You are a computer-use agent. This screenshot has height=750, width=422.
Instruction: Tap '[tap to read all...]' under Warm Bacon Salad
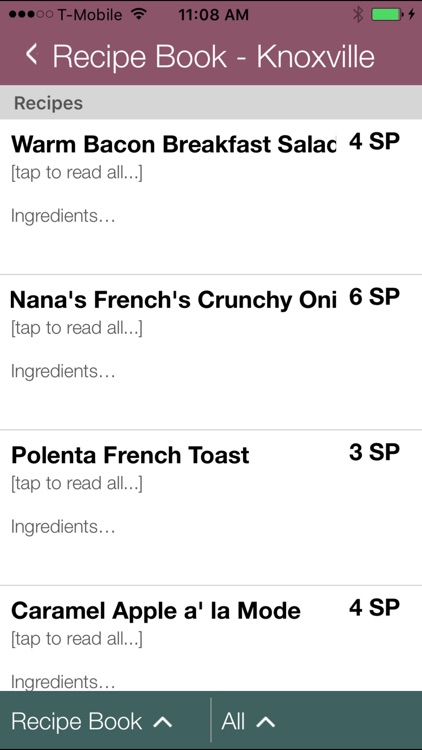(x=77, y=173)
